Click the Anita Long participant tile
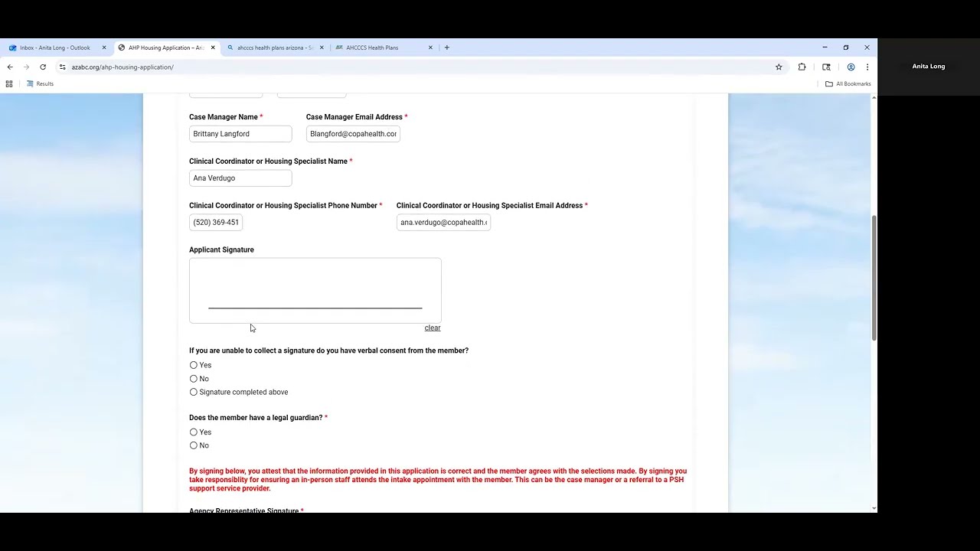The height and width of the screenshot is (551, 980). coord(928,67)
